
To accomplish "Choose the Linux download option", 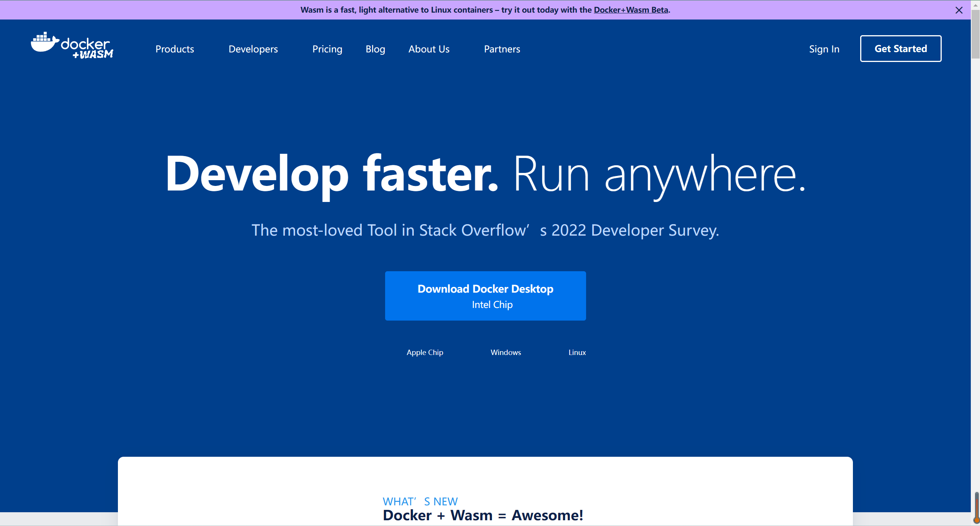I will (577, 352).
